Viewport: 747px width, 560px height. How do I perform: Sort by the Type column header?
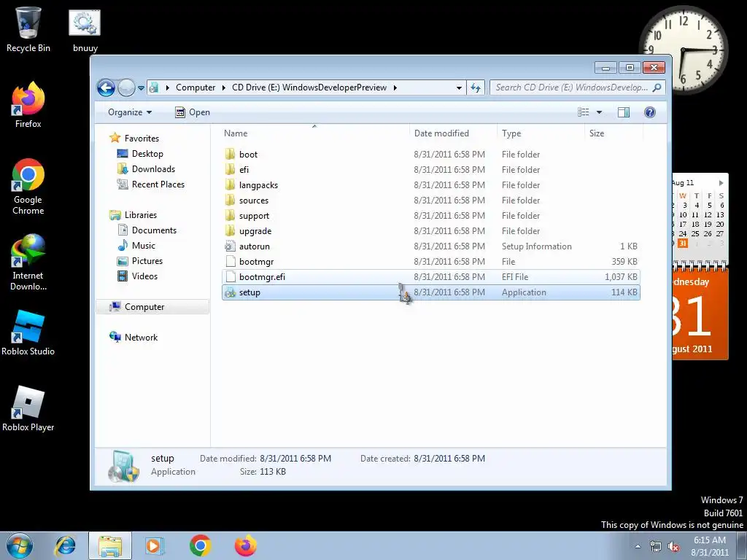[x=541, y=133]
